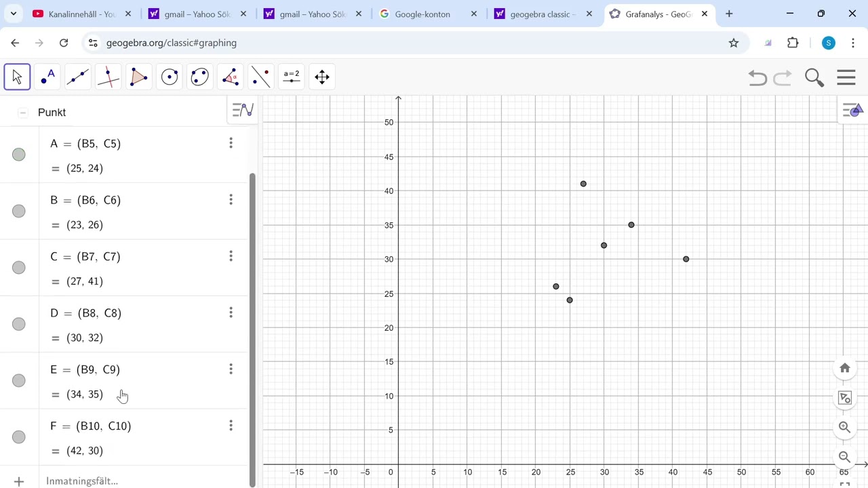
Task: Select the Move Graphics View tool
Action: [x=322, y=77]
